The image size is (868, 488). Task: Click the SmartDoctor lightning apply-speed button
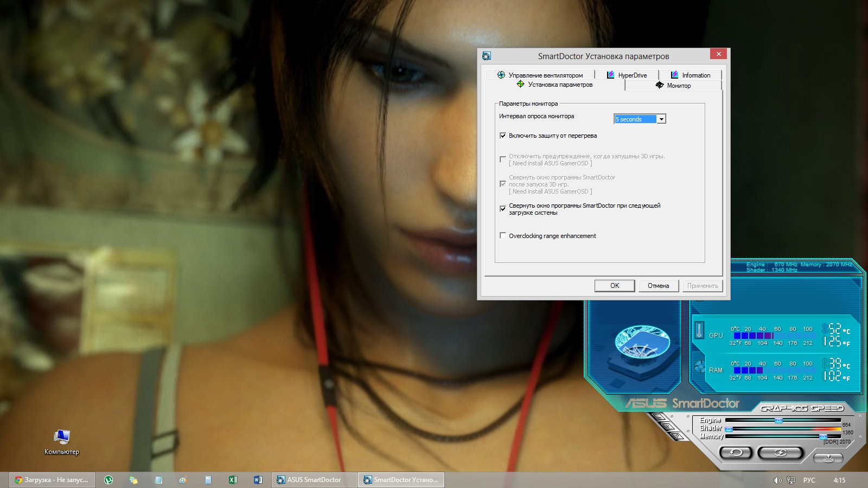[x=780, y=452]
